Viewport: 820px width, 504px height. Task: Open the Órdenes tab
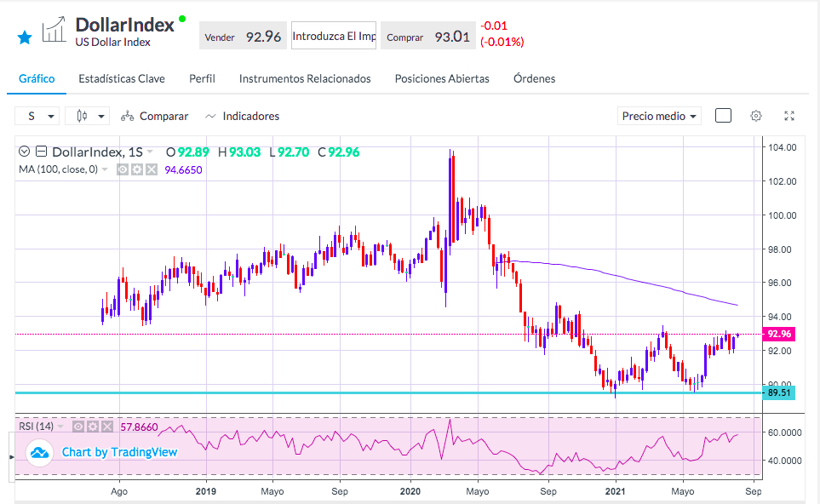coord(534,78)
